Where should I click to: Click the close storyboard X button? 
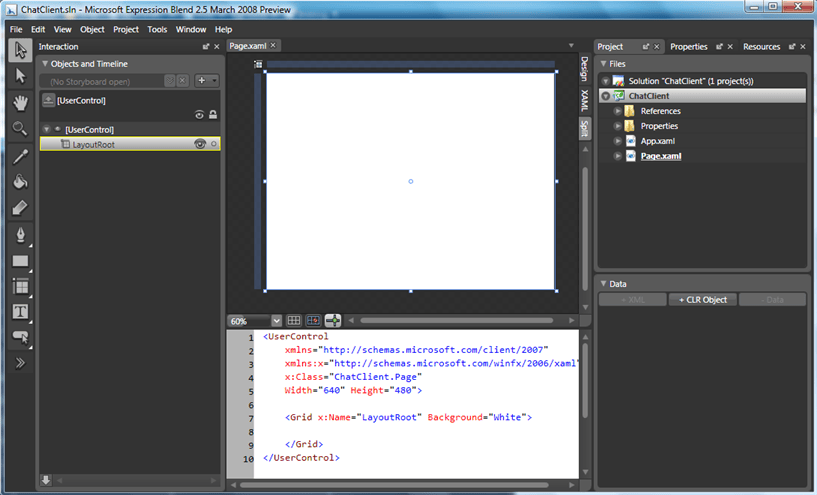(x=182, y=81)
